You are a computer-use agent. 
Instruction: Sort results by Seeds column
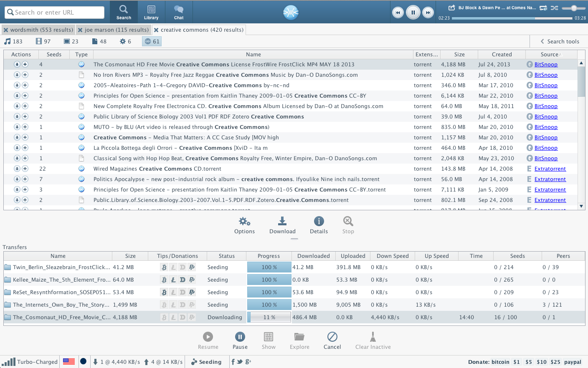[54, 54]
